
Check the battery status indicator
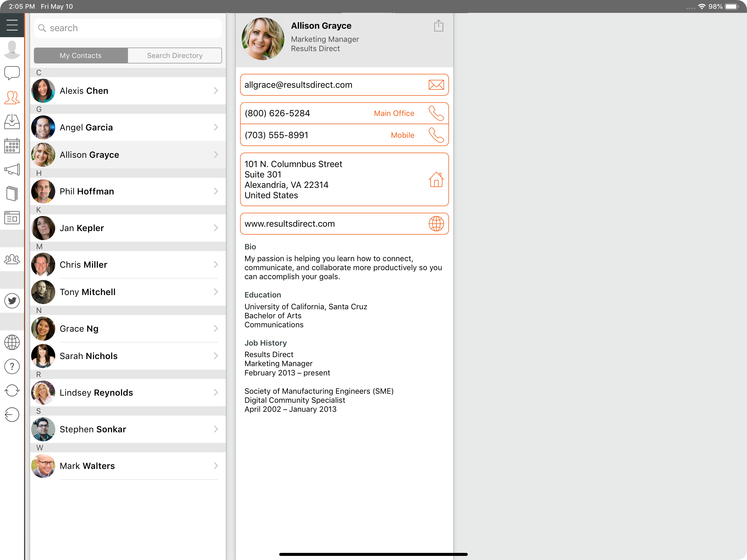(x=732, y=6)
